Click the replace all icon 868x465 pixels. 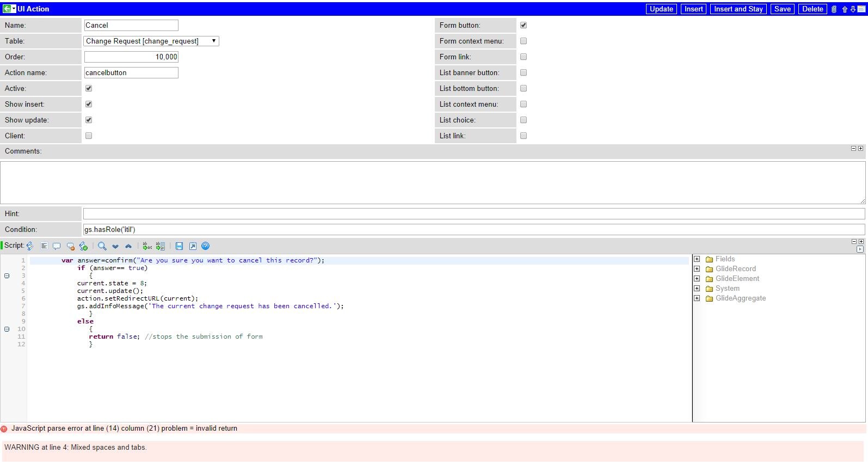[x=161, y=246]
